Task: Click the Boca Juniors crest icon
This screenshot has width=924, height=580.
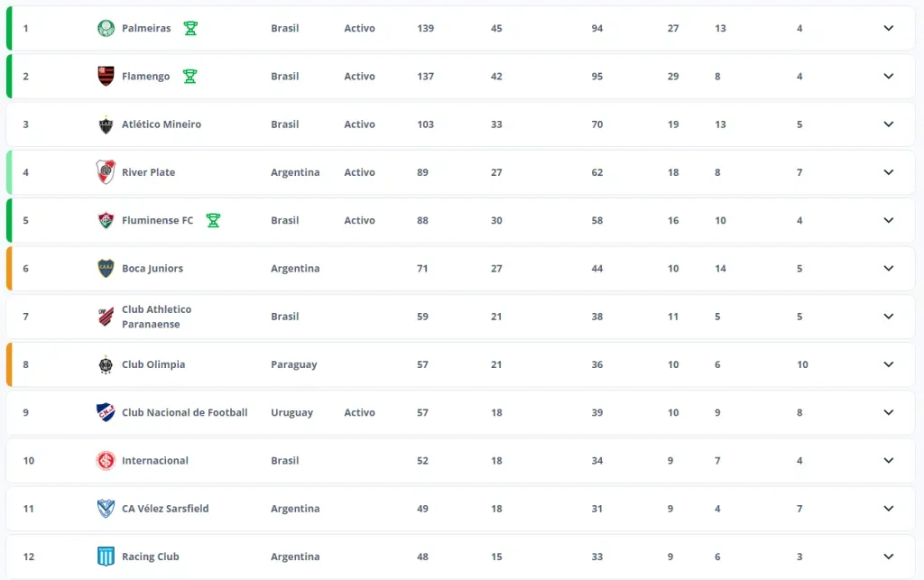Action: point(106,268)
